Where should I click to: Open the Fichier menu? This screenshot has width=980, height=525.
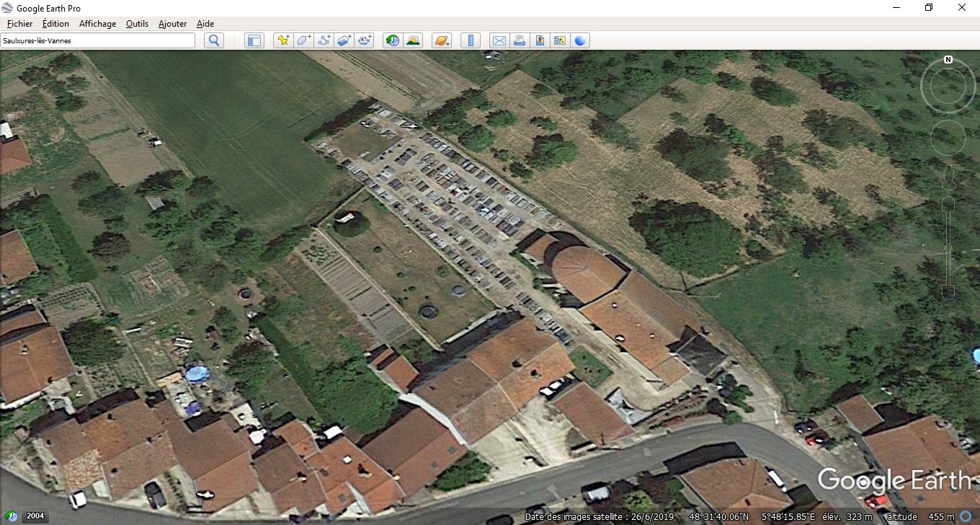(19, 24)
